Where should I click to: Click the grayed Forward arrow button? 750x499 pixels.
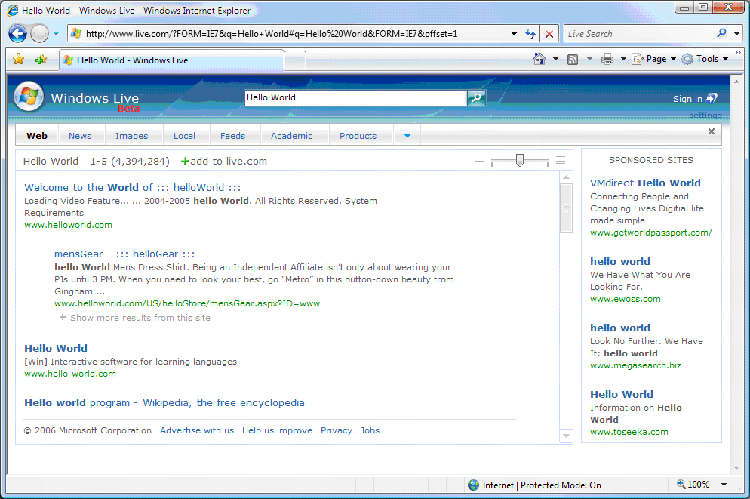point(40,33)
